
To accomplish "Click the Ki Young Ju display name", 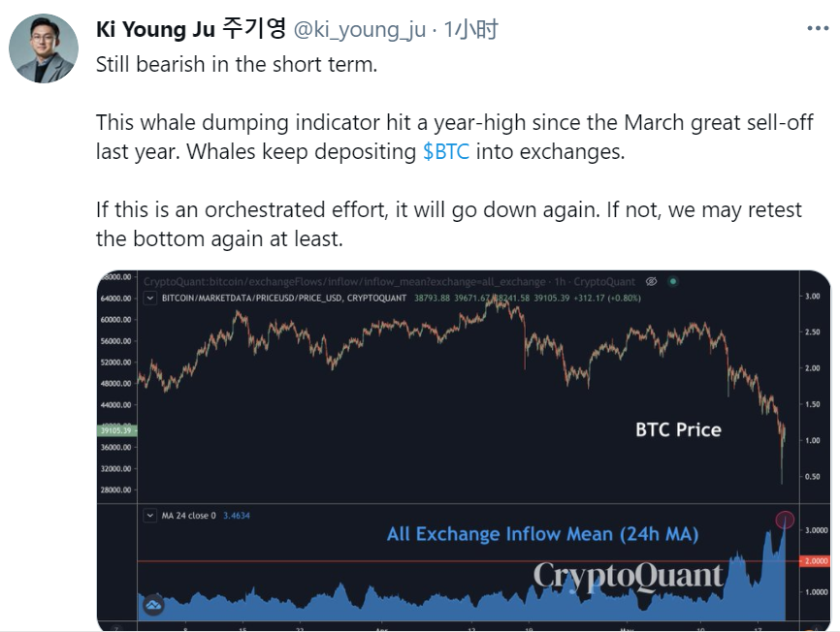I will click(191, 29).
